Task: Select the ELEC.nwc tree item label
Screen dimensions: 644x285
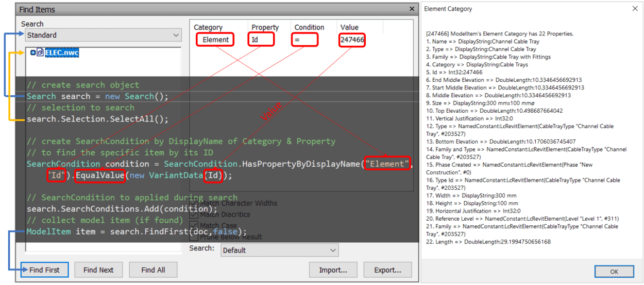Action: (x=62, y=53)
